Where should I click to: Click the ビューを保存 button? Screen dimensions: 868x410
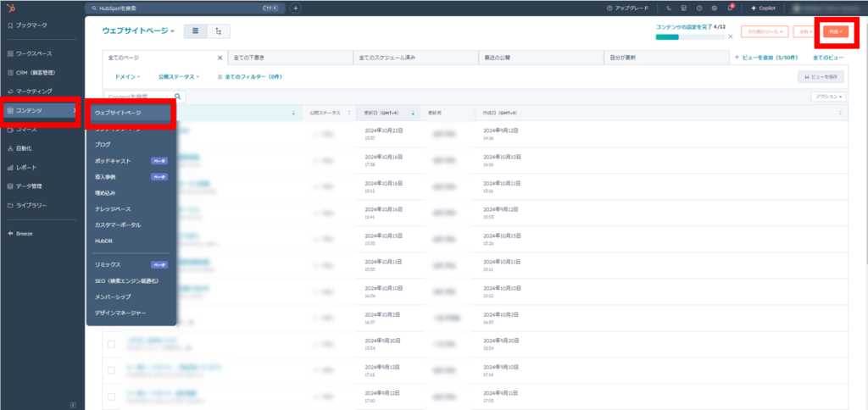click(821, 76)
